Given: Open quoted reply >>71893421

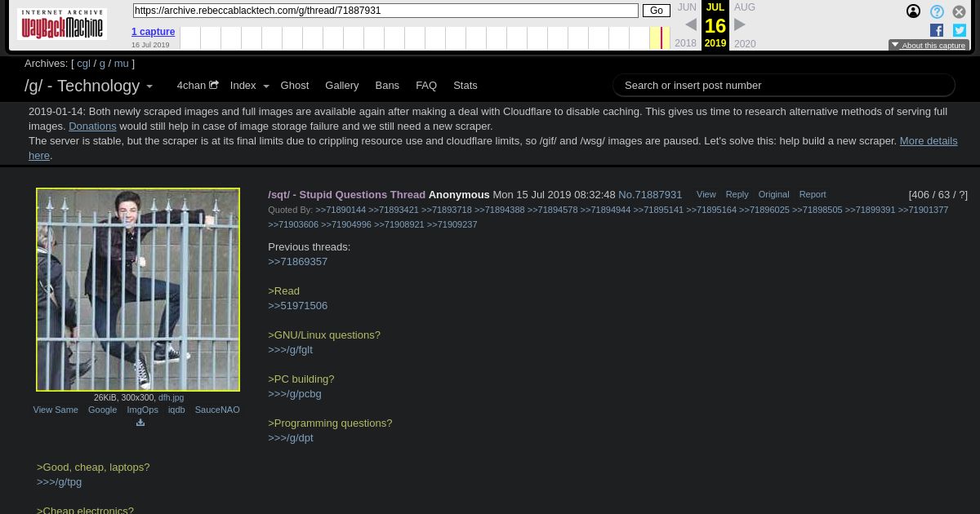Looking at the screenshot, I should pos(394,210).
